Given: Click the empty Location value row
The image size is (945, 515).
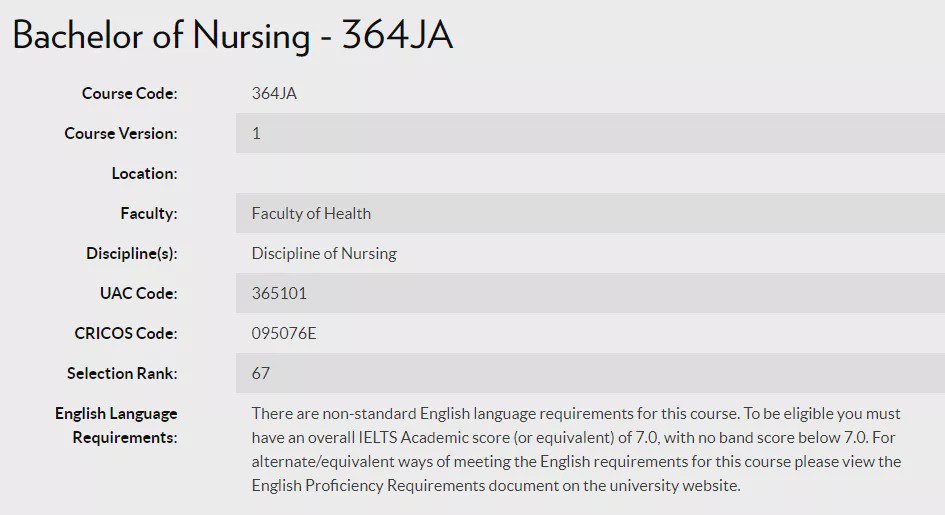Looking at the screenshot, I should point(590,173).
